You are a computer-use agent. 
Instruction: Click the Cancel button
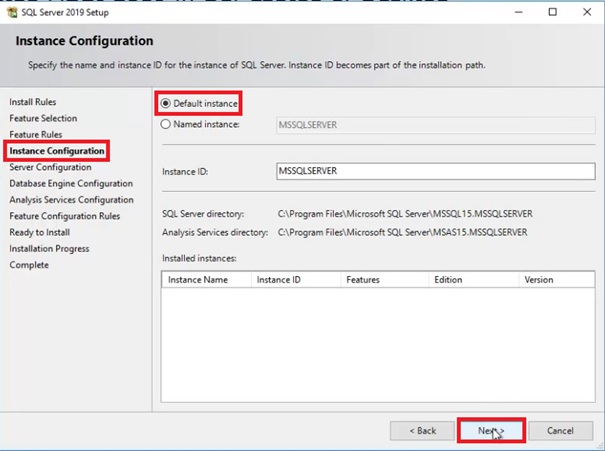561,431
